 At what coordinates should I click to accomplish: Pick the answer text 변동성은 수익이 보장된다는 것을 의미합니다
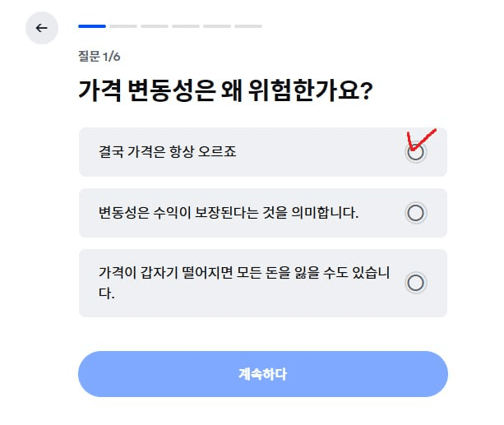click(229, 213)
